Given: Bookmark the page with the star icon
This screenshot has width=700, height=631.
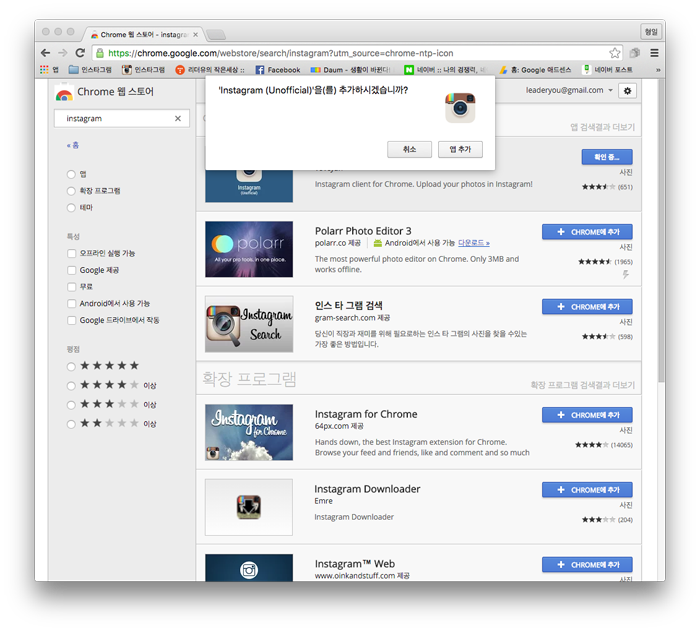Looking at the screenshot, I should pyautogui.click(x=615, y=53).
